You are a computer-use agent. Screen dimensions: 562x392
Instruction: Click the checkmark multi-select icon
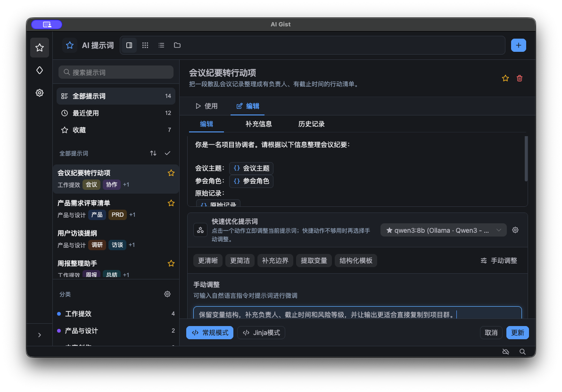tap(167, 153)
